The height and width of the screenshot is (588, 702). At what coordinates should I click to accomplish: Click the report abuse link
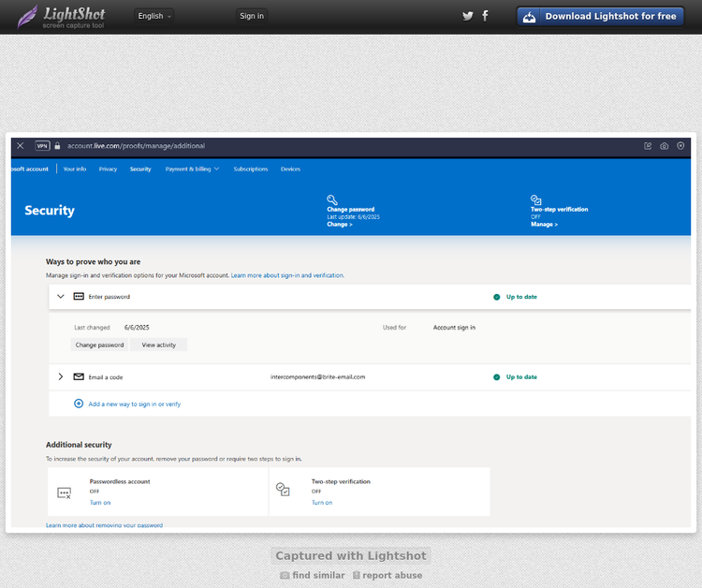pos(392,575)
